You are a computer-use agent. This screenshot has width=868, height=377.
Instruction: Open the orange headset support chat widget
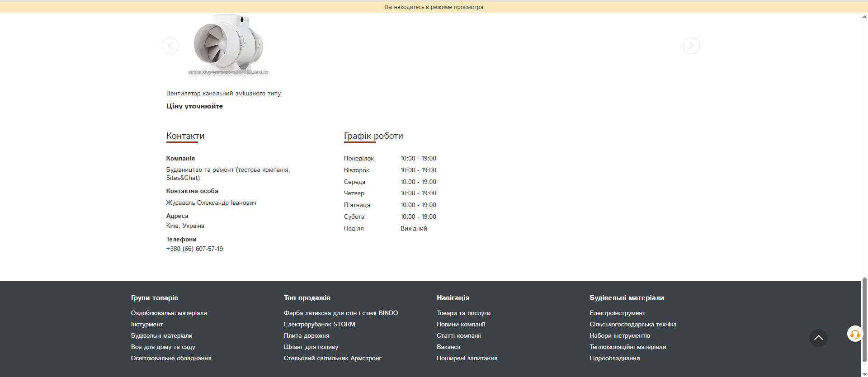pos(854,334)
